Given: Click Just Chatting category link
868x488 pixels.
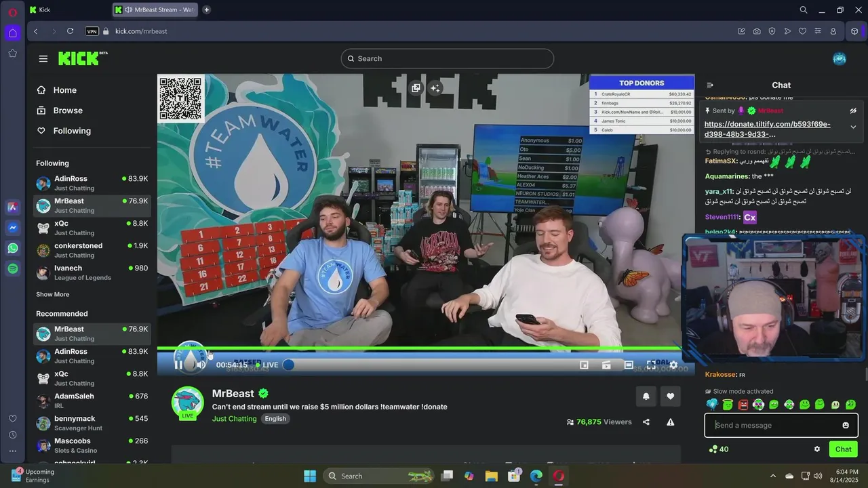Looking at the screenshot, I should click(235, 419).
